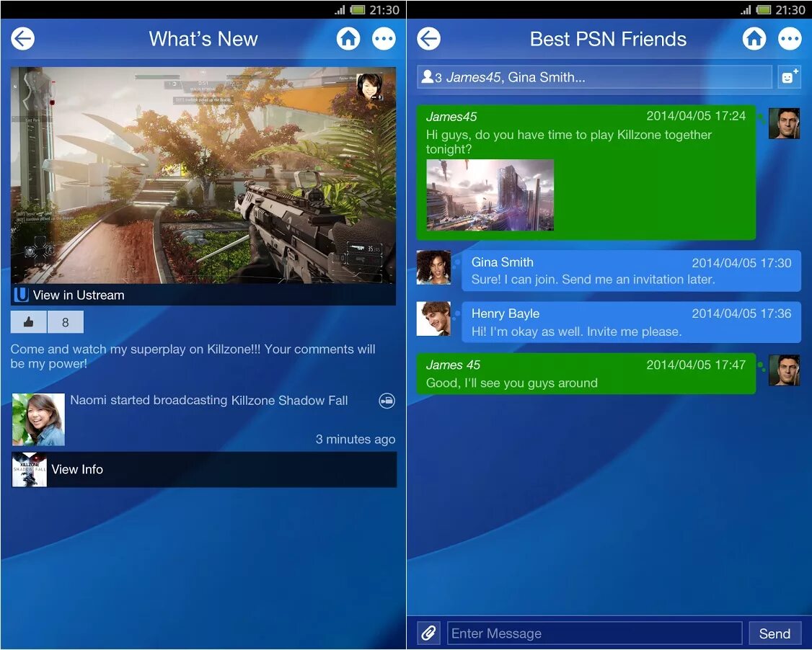Tap the What's New title
The image size is (812, 650).
tap(203, 39)
